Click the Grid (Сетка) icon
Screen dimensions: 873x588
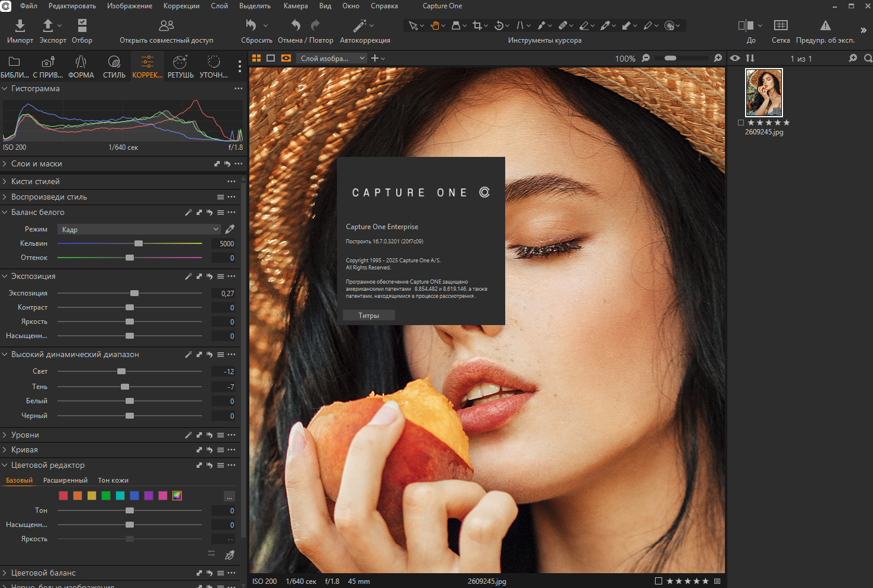pos(781,25)
